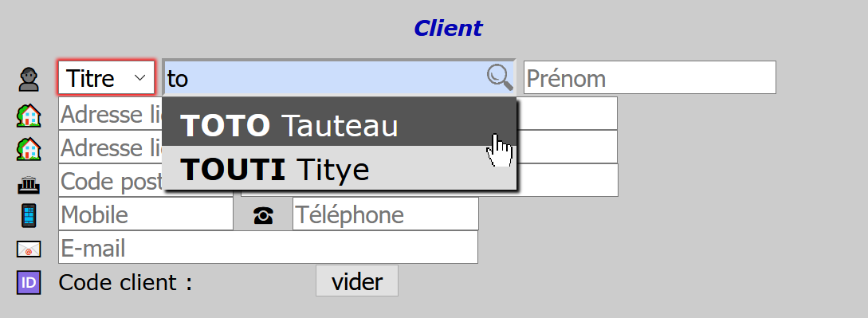This screenshot has width=868, height=318.
Task: Click the person avatar icon
Action: coord(29,79)
